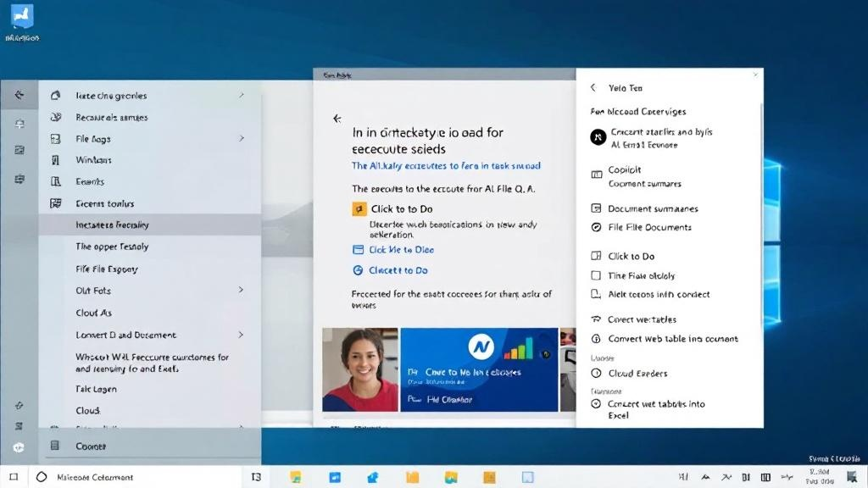Open the blue link under the main heading
The height and width of the screenshot is (488, 868).
coord(446,166)
